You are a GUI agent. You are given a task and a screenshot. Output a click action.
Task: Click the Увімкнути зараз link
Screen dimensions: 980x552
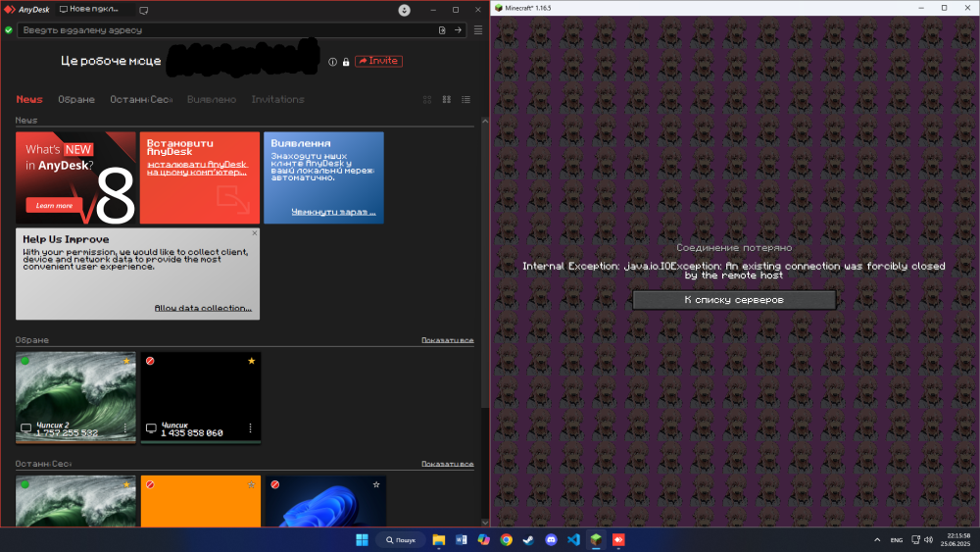tap(334, 212)
